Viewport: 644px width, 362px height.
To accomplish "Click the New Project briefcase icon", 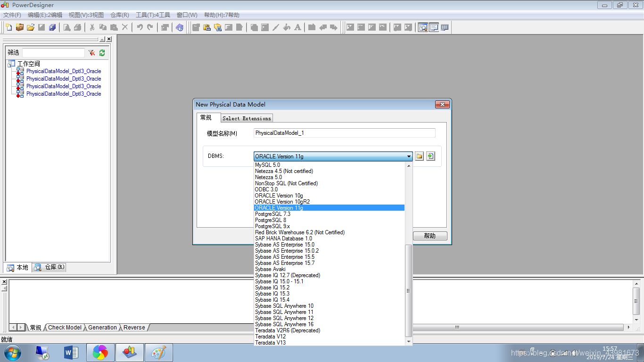I will (19, 27).
